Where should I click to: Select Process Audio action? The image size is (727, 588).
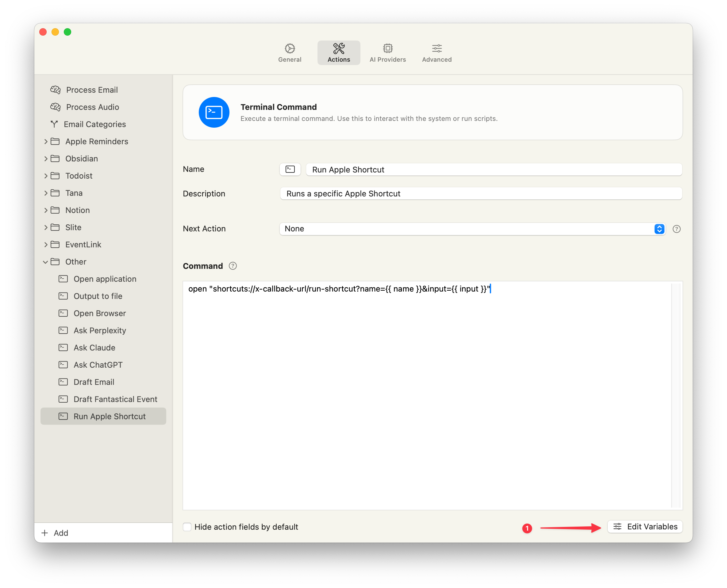click(x=103, y=107)
